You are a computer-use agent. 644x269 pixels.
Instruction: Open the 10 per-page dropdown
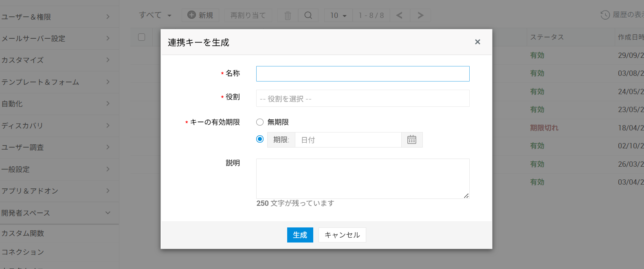(x=338, y=15)
